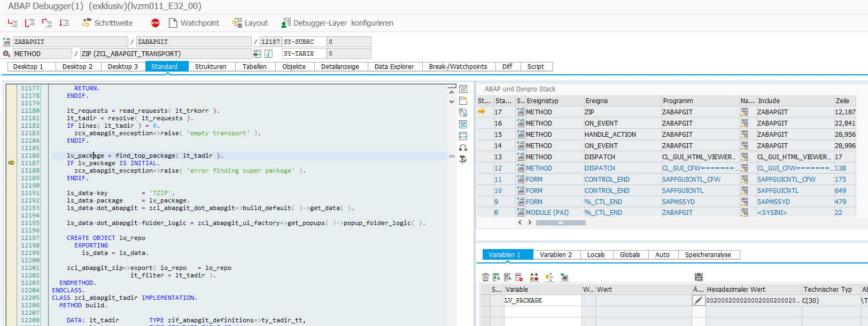
Task: Click the headset services icon in side toolbar
Action: [463, 148]
